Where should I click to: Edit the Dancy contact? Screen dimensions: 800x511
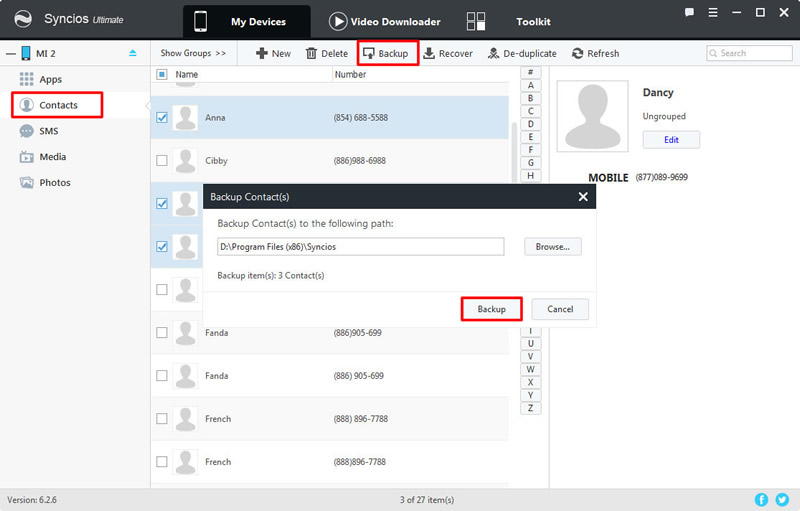671,140
